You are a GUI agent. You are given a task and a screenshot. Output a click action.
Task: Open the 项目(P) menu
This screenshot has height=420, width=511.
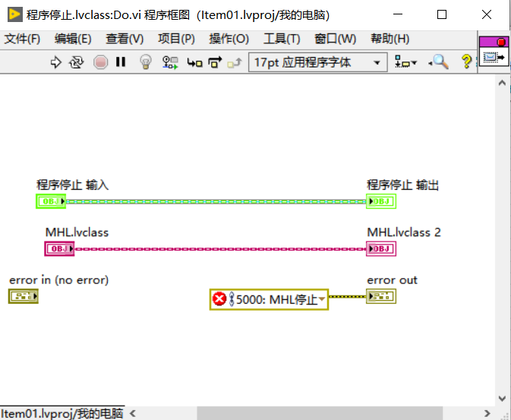click(176, 39)
